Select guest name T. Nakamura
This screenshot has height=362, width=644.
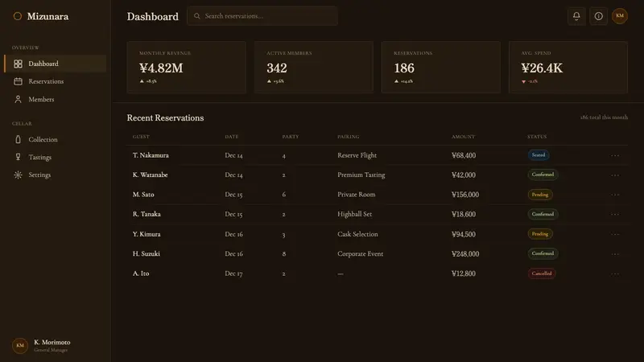pyautogui.click(x=151, y=155)
